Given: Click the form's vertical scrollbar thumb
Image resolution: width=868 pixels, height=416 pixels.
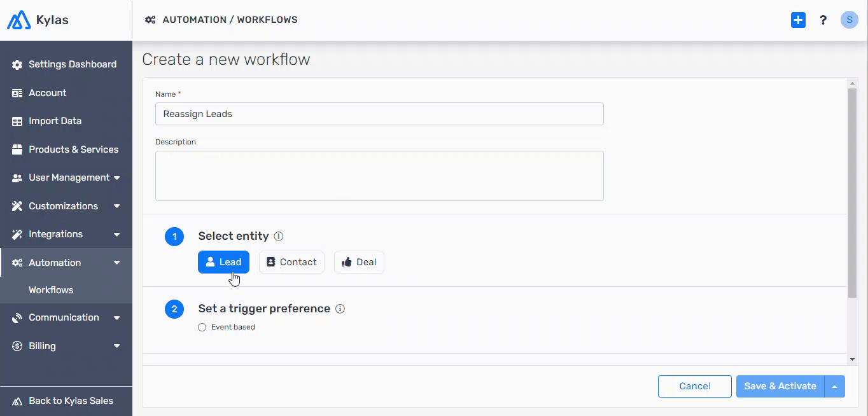Looking at the screenshot, I should pyautogui.click(x=853, y=193).
